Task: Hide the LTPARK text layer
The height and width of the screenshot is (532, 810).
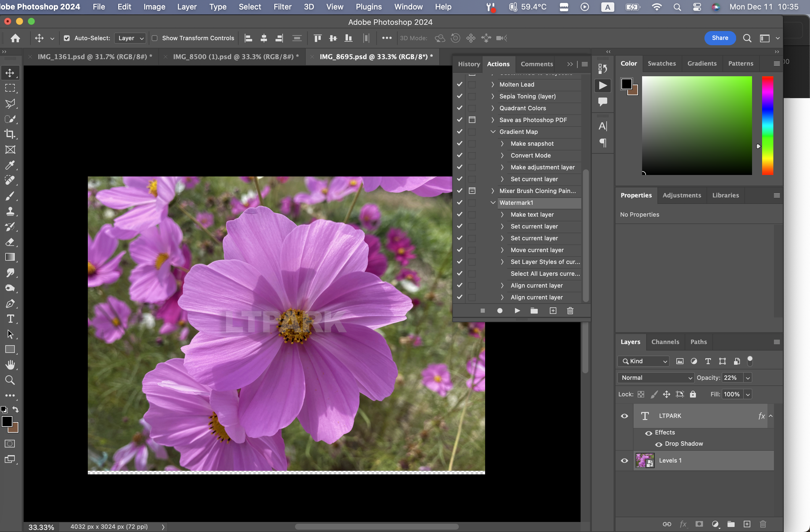Action: pyautogui.click(x=624, y=416)
